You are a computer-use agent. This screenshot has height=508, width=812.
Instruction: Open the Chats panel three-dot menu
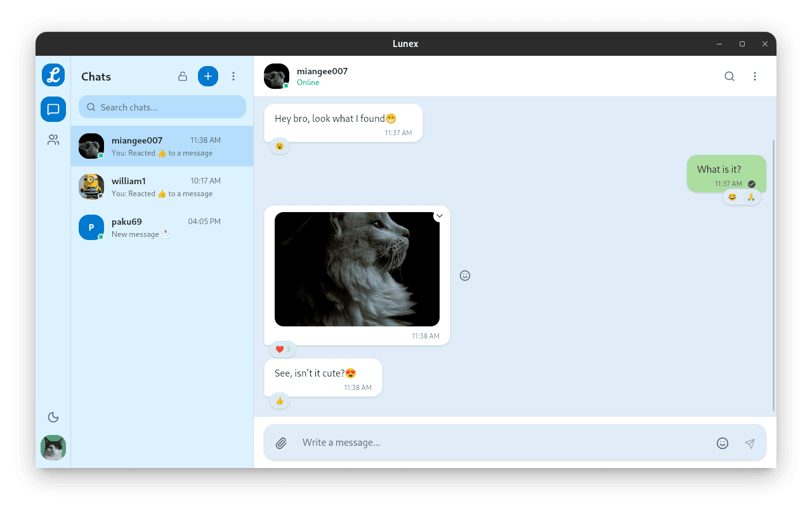(233, 76)
